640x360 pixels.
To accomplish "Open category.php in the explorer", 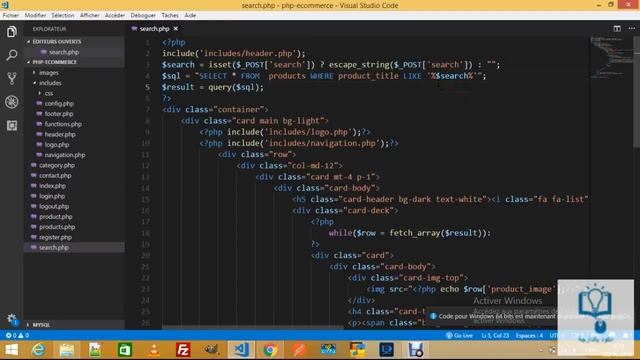I will coord(57,165).
